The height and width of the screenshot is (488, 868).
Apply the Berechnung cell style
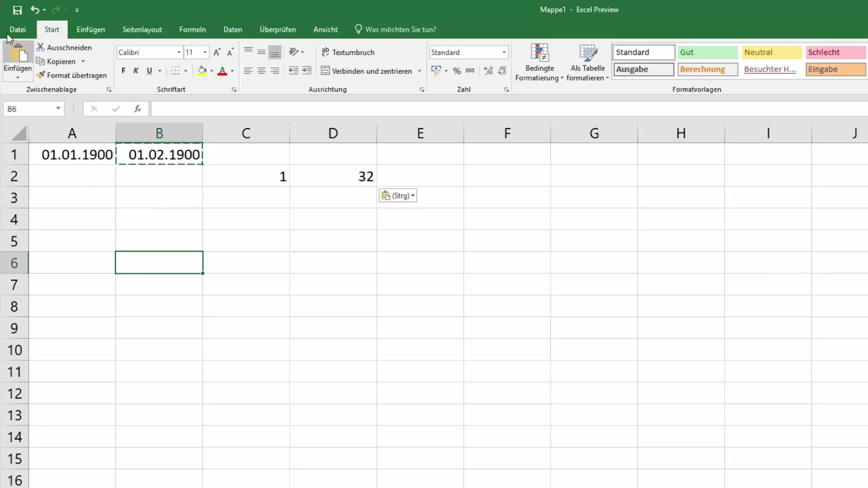click(708, 70)
